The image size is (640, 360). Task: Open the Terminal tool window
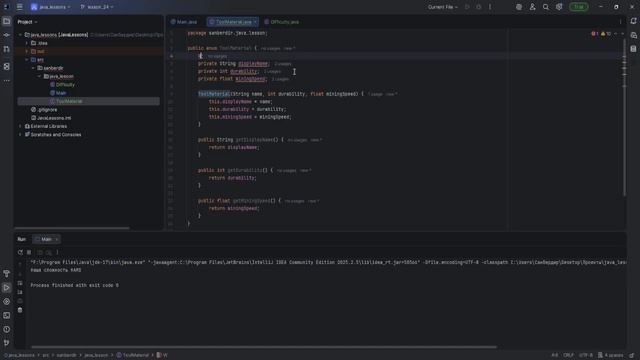7,316
